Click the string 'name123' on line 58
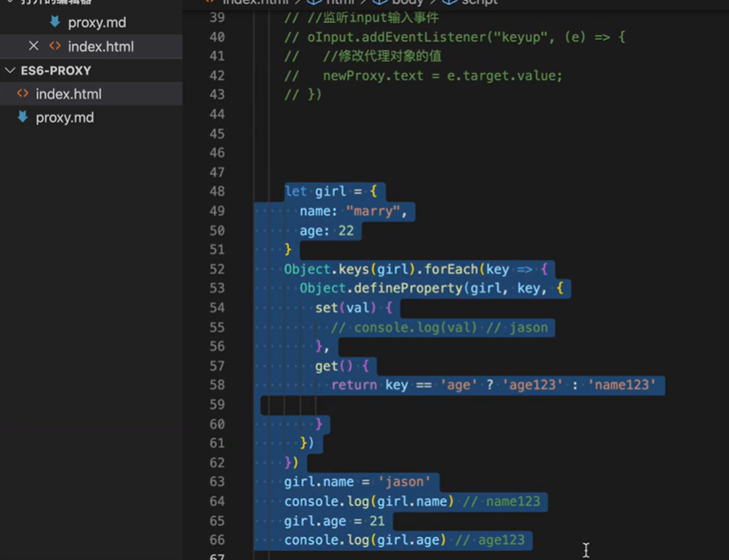729x560 pixels. tap(622, 385)
